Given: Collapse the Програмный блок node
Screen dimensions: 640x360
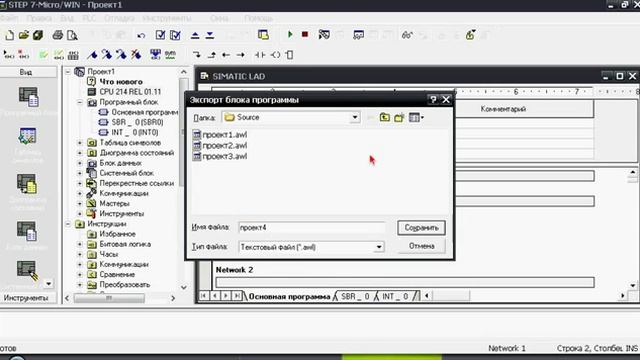Looking at the screenshot, I should click(x=80, y=102).
